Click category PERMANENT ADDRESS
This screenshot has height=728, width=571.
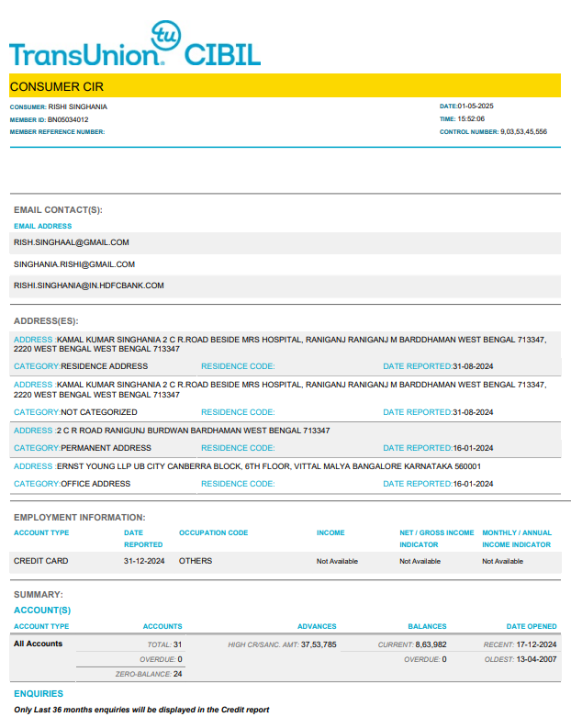(x=106, y=448)
